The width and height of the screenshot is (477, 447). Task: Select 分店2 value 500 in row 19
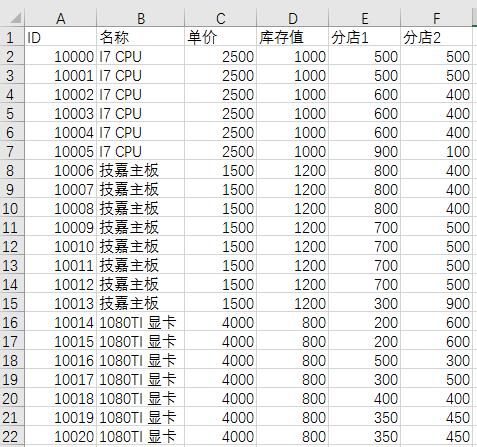tap(436, 379)
